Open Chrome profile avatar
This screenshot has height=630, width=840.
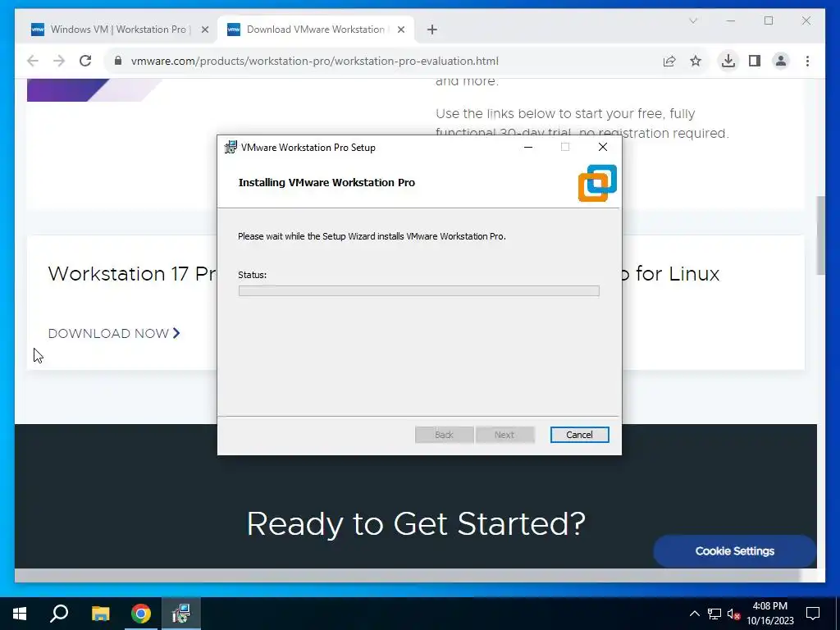(x=781, y=61)
